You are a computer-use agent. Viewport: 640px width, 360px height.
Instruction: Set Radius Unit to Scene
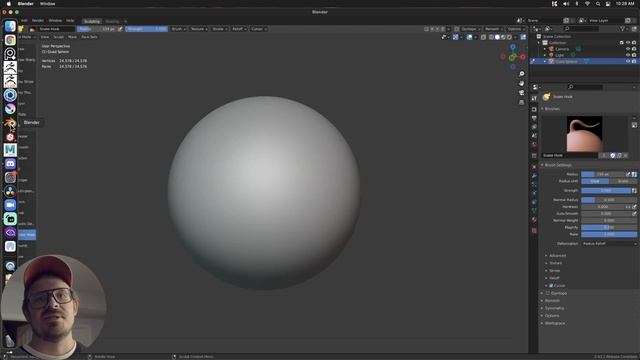[623, 181]
